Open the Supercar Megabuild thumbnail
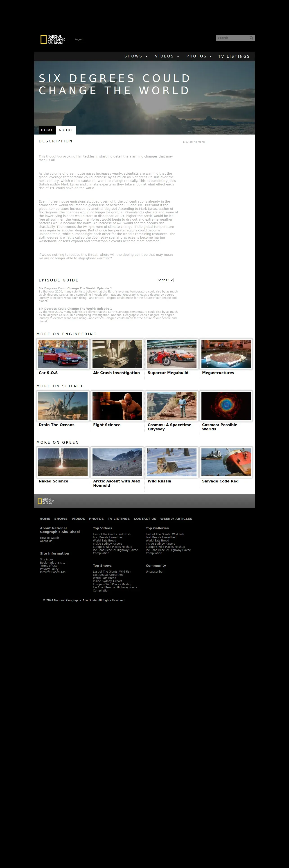The width and height of the screenshot is (289, 868). click(172, 354)
